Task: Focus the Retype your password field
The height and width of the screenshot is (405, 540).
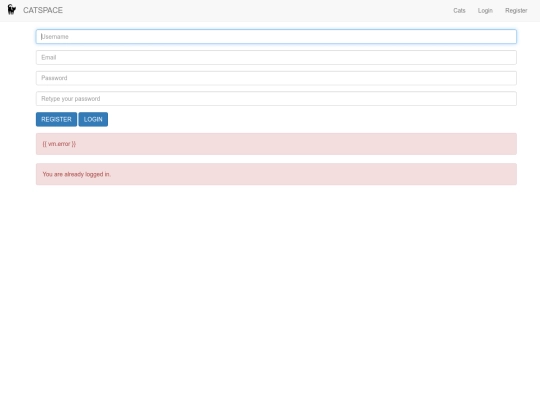Action: (276, 99)
